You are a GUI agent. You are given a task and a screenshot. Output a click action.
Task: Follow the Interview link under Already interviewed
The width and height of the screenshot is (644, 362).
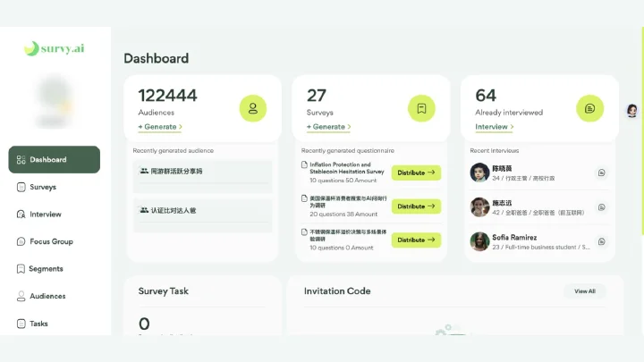tap(494, 127)
